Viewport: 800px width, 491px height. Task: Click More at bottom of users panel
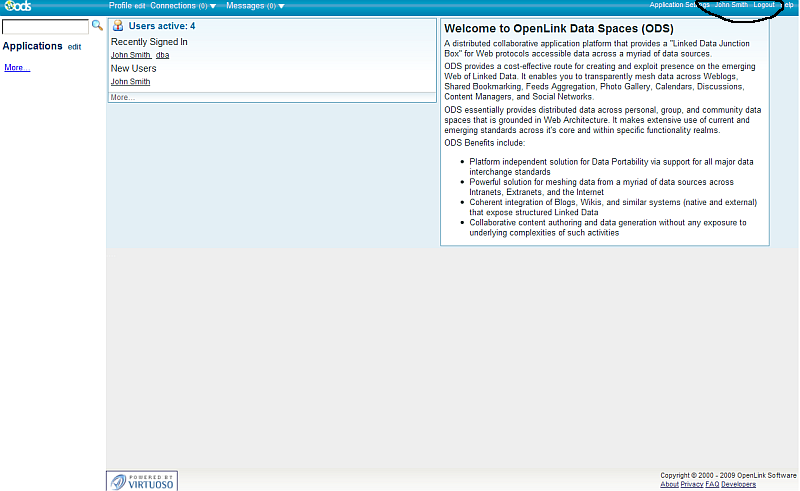[x=121, y=98]
